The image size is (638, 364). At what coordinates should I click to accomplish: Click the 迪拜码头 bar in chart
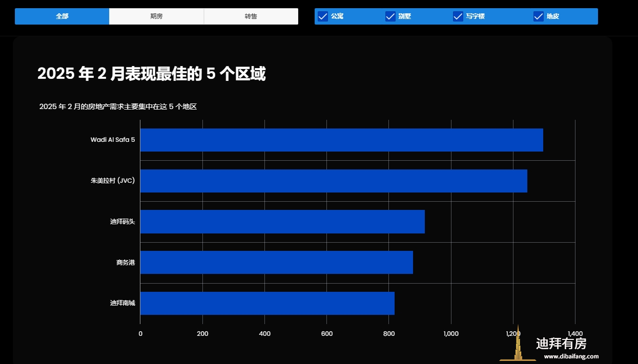tap(282, 222)
